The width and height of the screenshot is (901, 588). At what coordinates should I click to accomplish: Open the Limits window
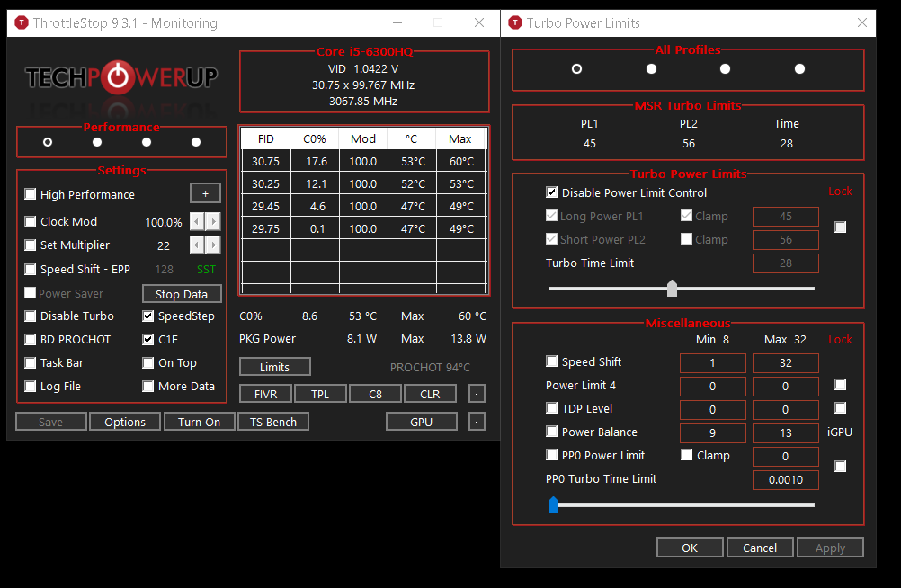(274, 367)
